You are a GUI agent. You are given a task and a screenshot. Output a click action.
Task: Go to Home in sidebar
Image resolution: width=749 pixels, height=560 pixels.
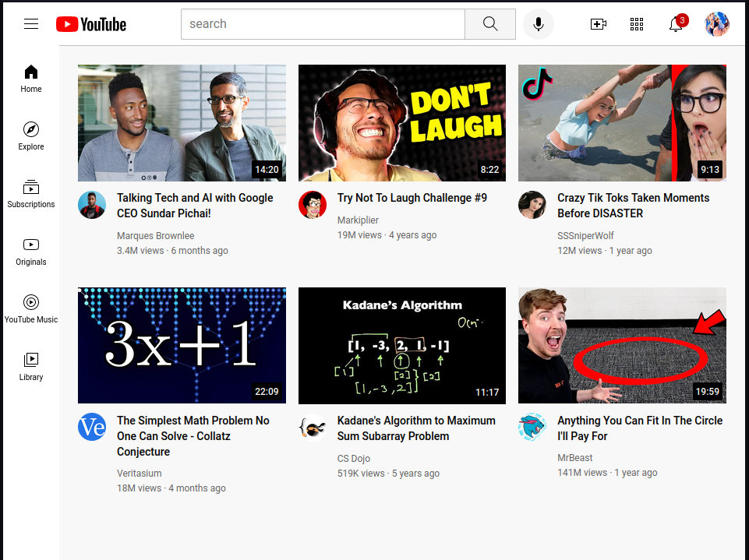click(31, 79)
